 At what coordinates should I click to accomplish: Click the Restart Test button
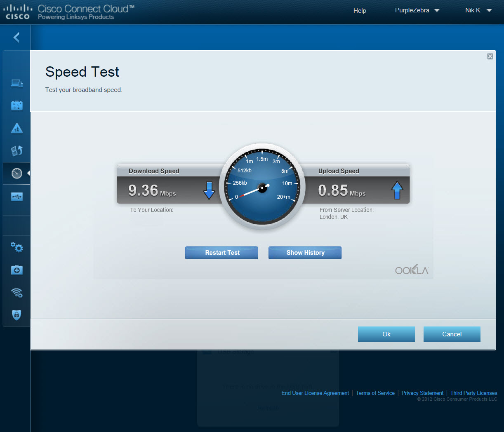[221, 253]
